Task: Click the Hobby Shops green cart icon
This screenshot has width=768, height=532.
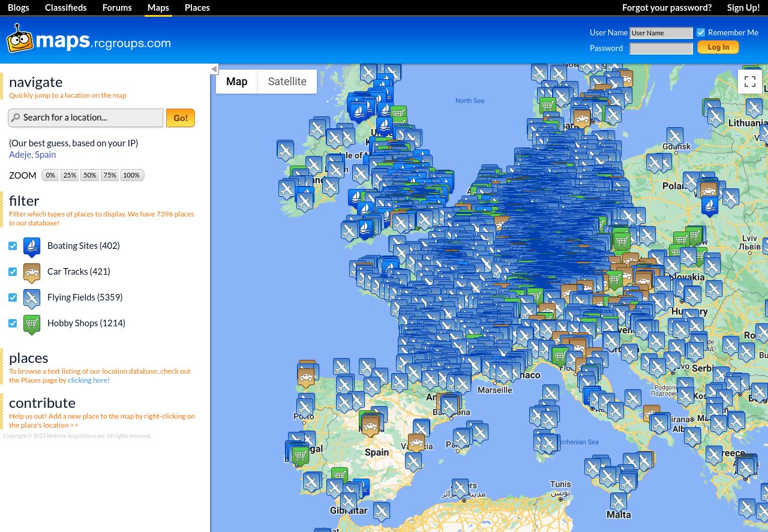Action: coord(32,324)
